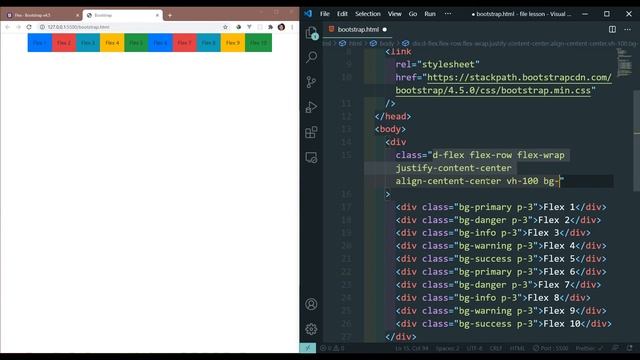Click the split editor right icon

pyautogui.click(x=612, y=29)
